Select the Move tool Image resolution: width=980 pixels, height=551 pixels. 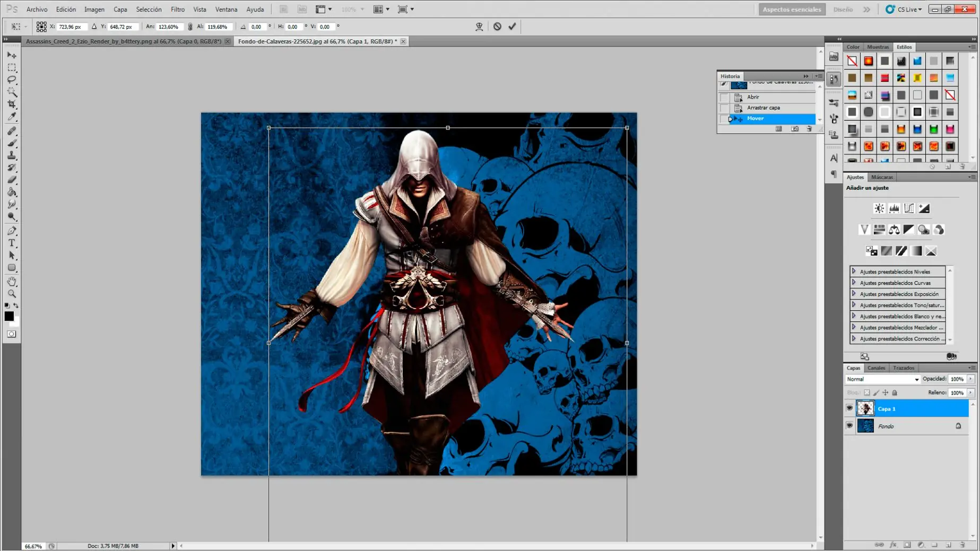coord(12,55)
